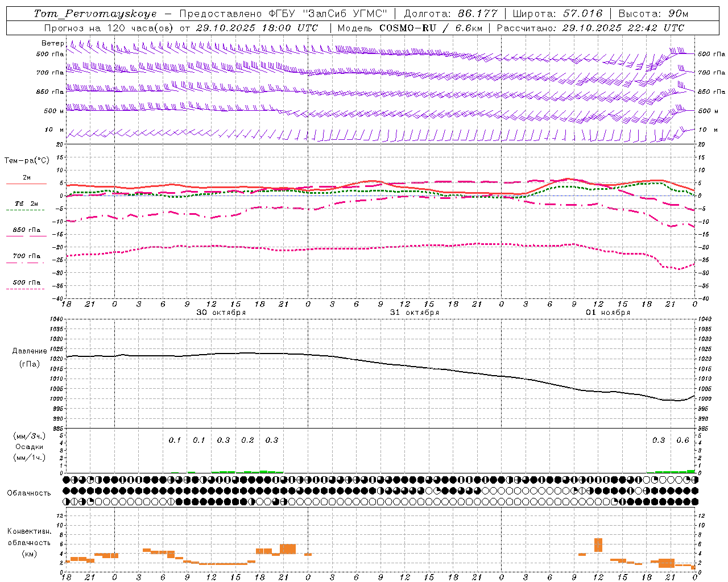Image resolution: width=728 pixels, height=582 pixels.
Task: Click the 850 гПа temperature legend label
Action: (27, 230)
